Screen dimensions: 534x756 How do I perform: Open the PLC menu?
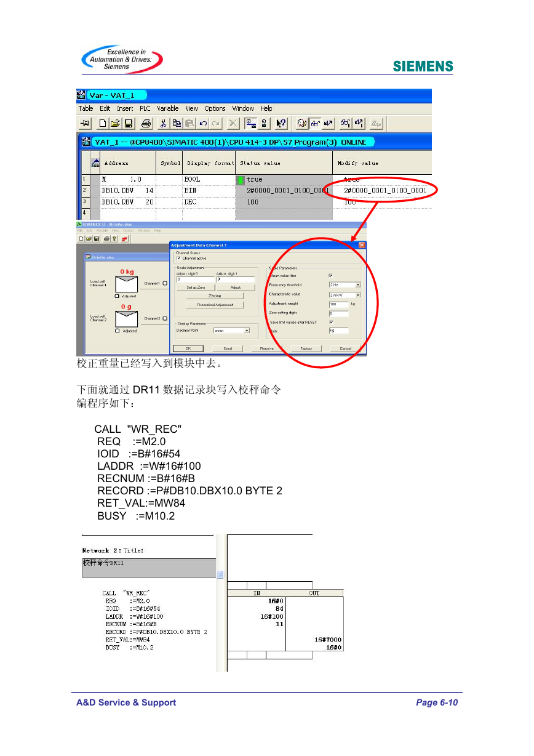coord(145,108)
